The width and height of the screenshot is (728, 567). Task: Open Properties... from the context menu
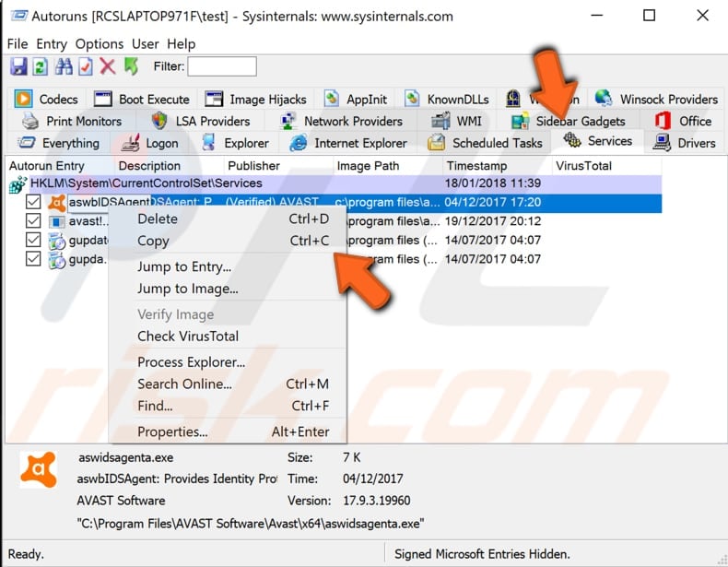point(228,431)
